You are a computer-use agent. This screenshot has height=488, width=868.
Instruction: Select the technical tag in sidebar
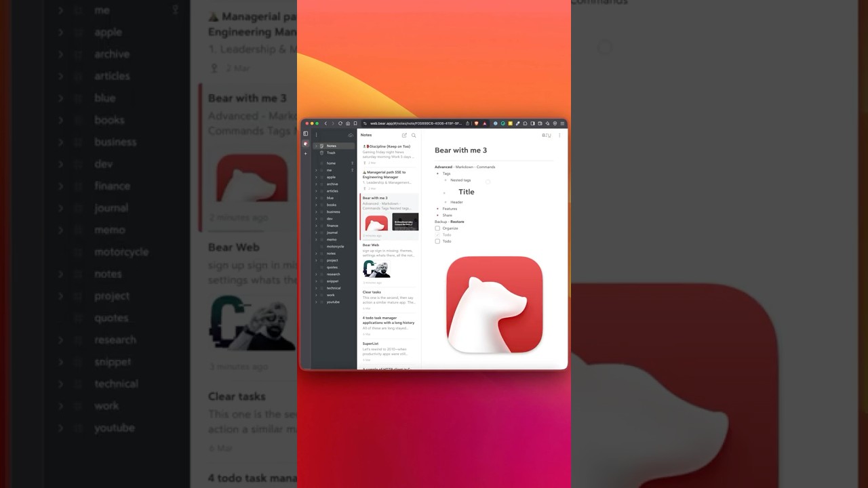334,288
